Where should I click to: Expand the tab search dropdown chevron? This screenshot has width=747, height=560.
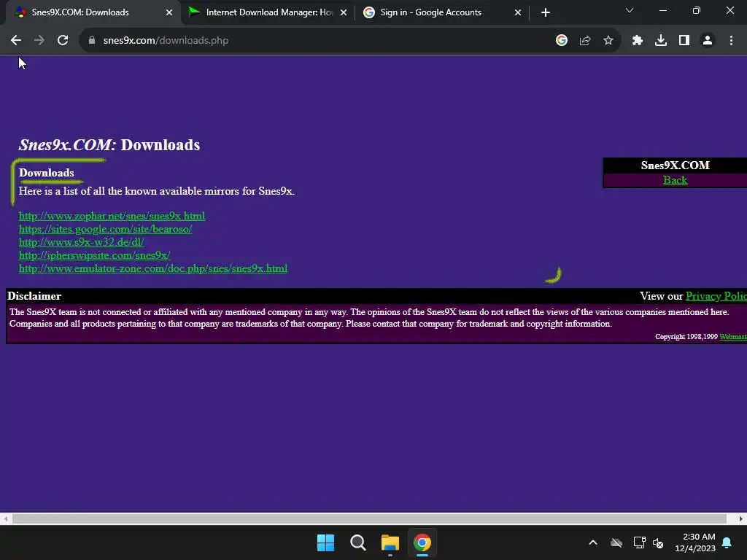[630, 10]
